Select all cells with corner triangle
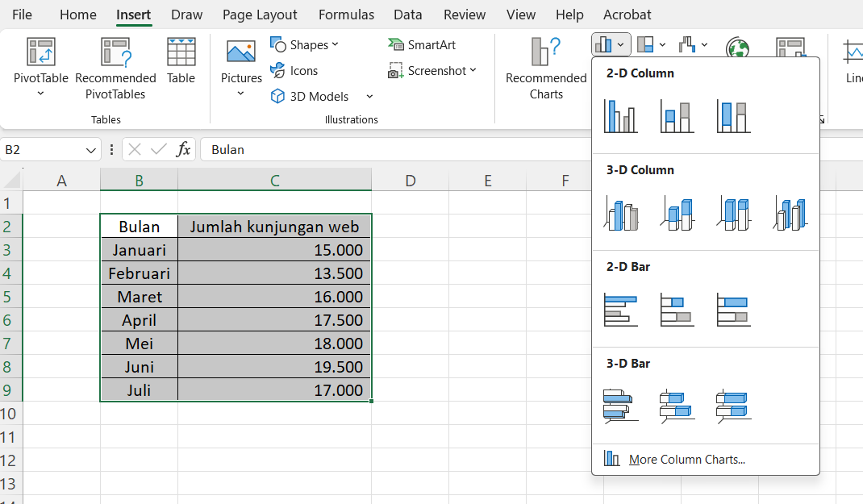The image size is (863, 504). [x=11, y=180]
